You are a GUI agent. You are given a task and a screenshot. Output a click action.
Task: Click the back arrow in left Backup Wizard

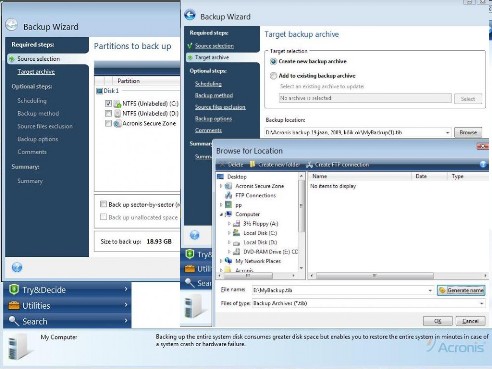coord(11,25)
